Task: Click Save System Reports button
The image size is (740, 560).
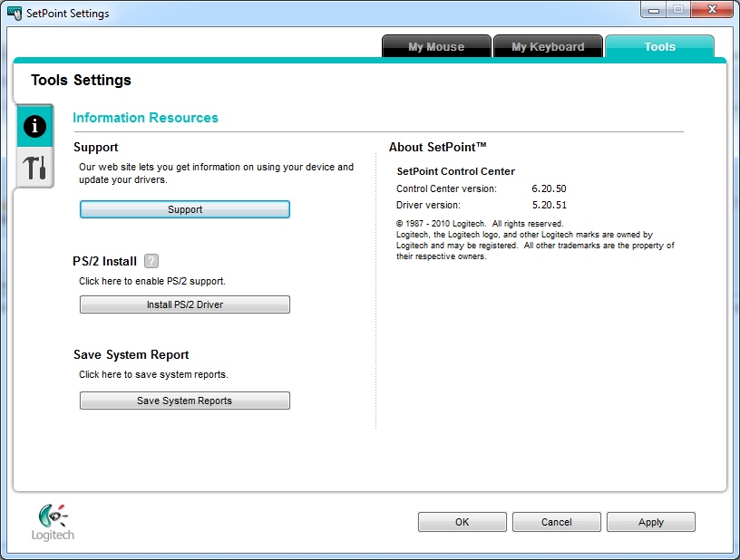Action: [x=184, y=401]
